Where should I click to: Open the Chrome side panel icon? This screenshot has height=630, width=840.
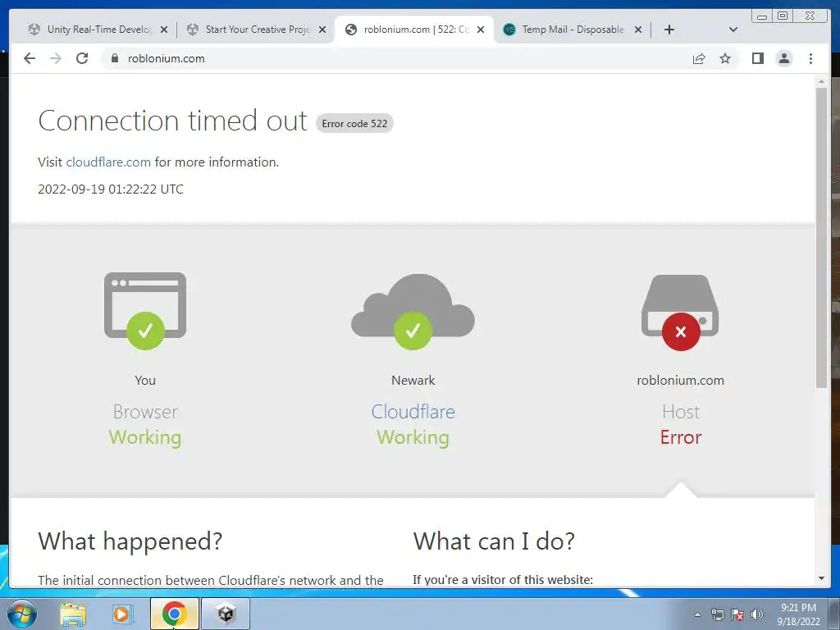coord(757,58)
